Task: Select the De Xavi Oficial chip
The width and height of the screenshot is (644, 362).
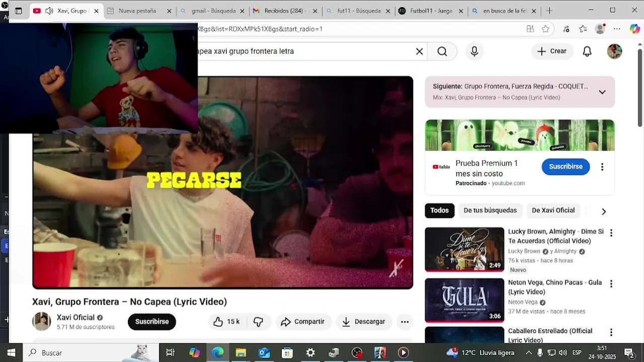Action: point(553,211)
